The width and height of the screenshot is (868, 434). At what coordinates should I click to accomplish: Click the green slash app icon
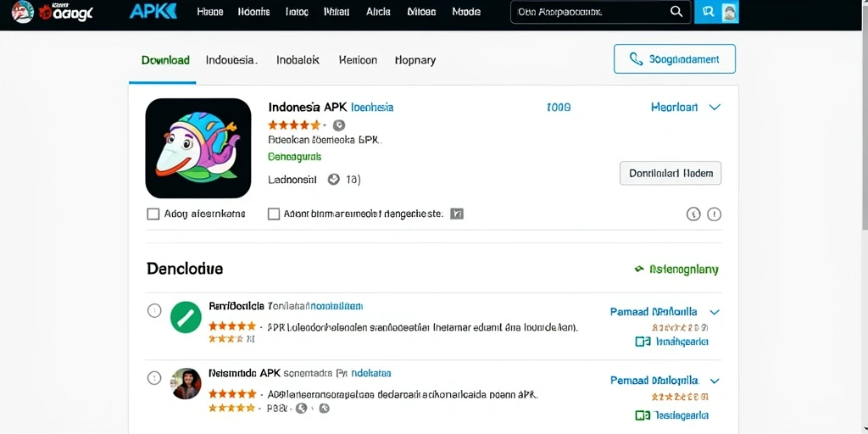(186, 317)
